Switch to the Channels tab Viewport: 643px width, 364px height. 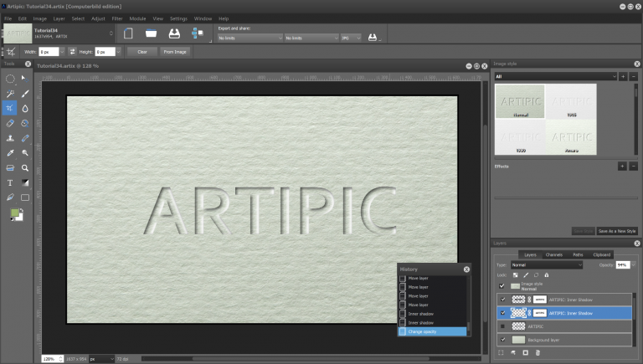pyautogui.click(x=553, y=254)
